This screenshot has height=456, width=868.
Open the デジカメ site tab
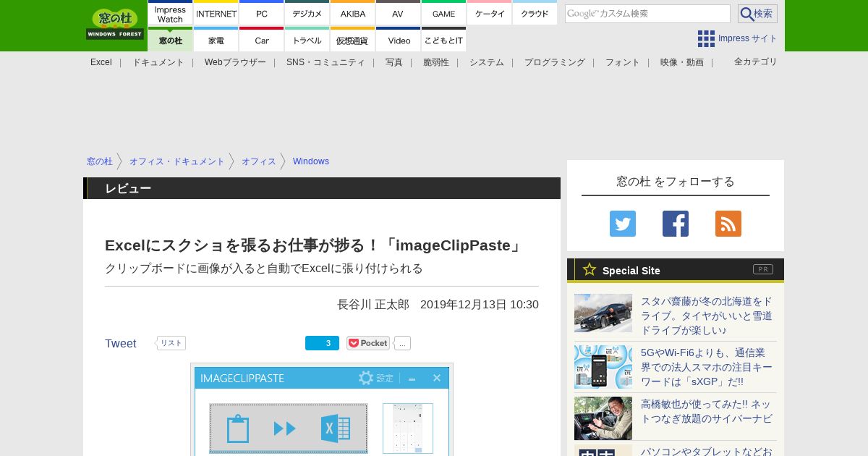point(307,13)
